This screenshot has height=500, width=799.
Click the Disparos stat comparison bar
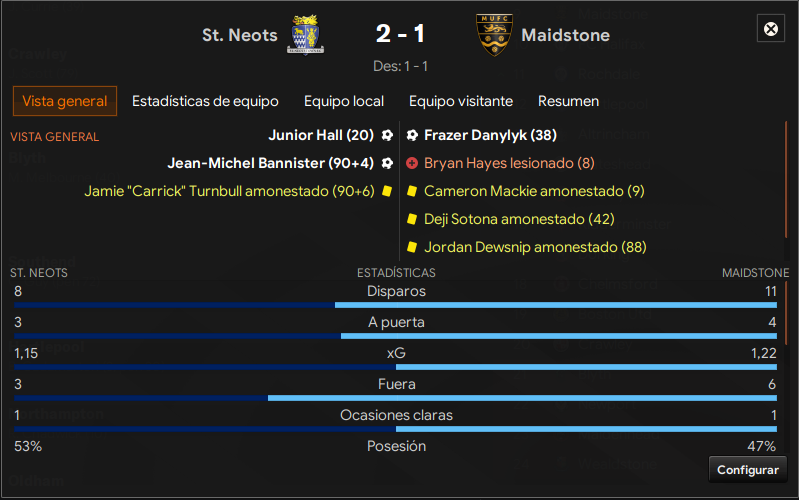pyautogui.click(x=396, y=304)
